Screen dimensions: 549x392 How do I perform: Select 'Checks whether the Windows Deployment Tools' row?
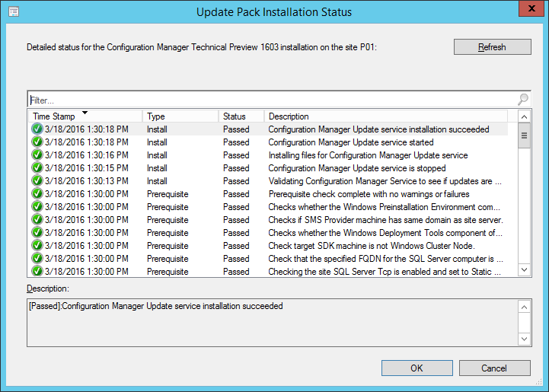[x=268, y=233]
